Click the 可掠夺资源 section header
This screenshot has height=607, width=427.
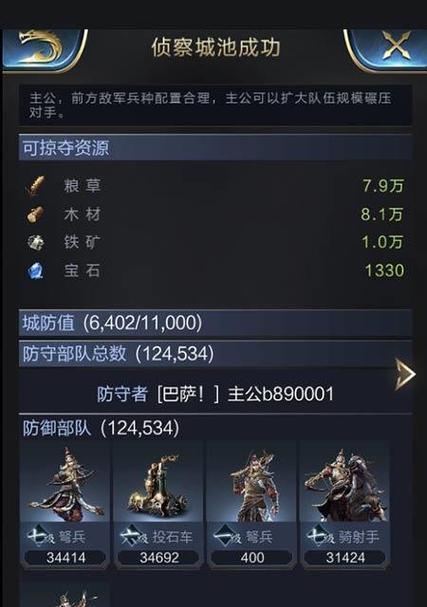(x=215, y=147)
